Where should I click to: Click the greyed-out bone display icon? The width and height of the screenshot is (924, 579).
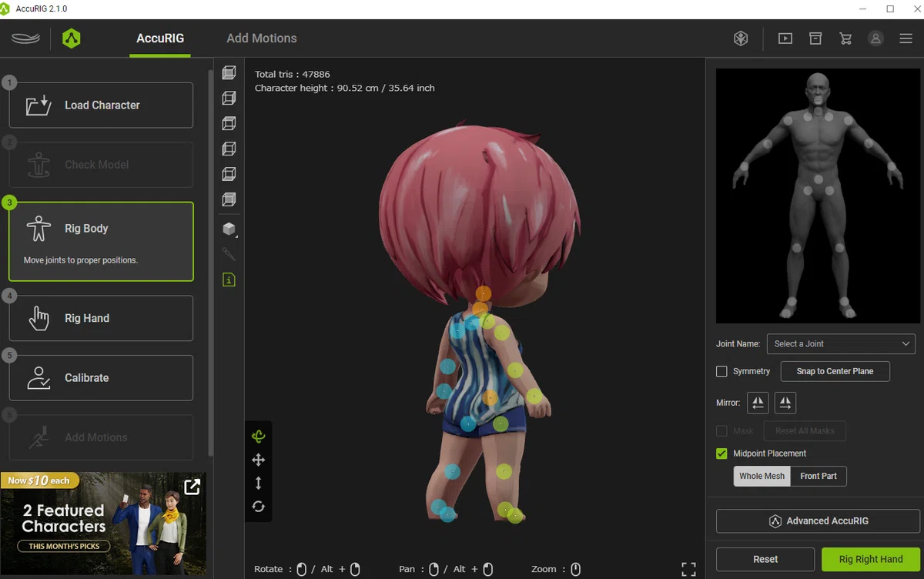coord(229,254)
